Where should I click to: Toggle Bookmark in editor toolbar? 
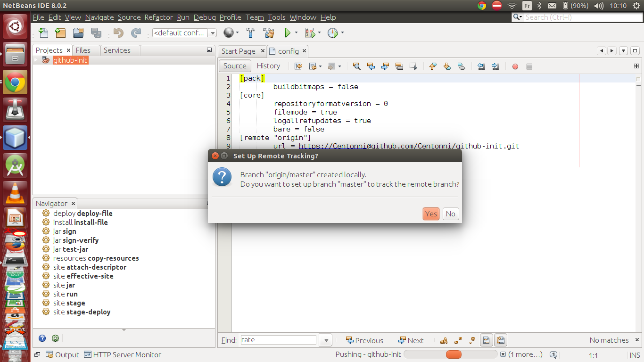click(x=461, y=66)
